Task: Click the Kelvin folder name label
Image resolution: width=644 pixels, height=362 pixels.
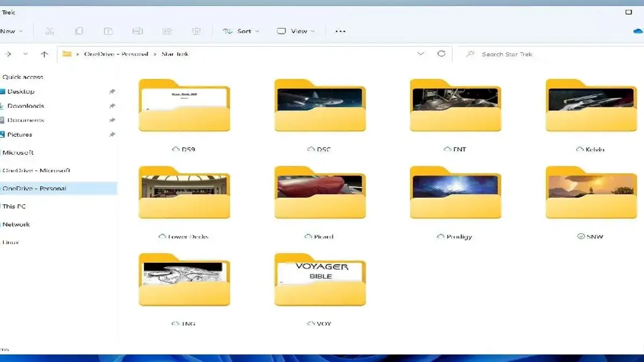Action: coord(595,149)
